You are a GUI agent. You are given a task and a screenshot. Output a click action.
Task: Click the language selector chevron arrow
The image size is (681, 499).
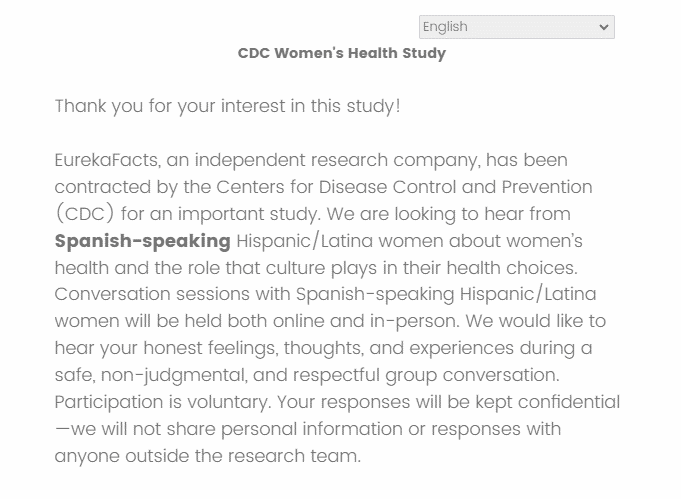pyautogui.click(x=603, y=27)
